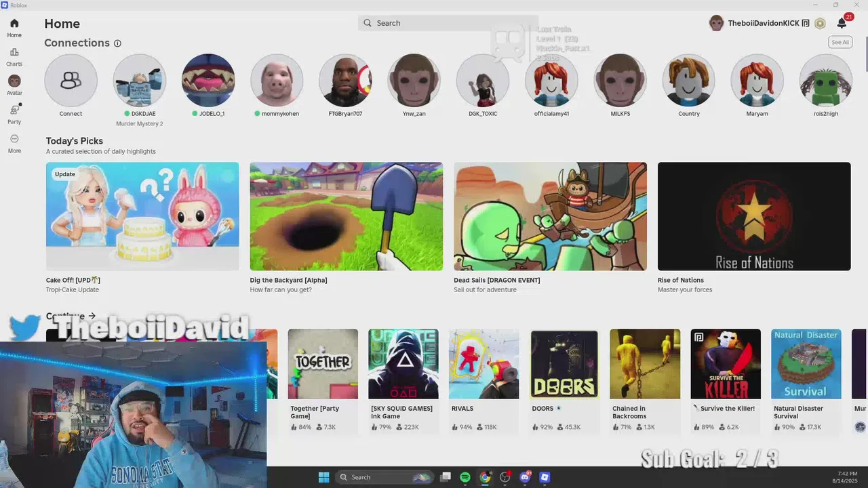The width and height of the screenshot is (868, 488).
Task: Open JODELO_1's connection avatar
Action: click(208, 81)
